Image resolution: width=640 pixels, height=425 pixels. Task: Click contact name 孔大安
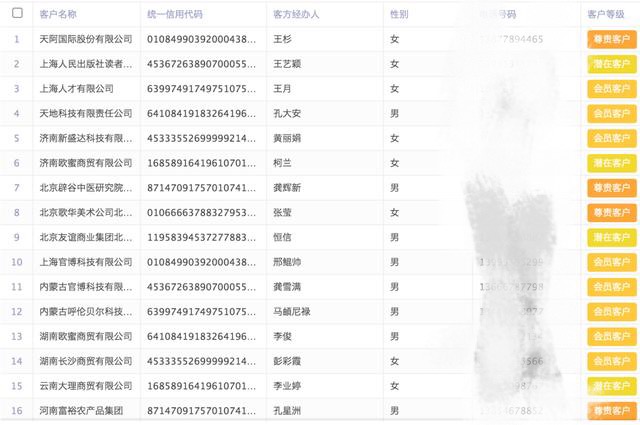[x=287, y=113]
